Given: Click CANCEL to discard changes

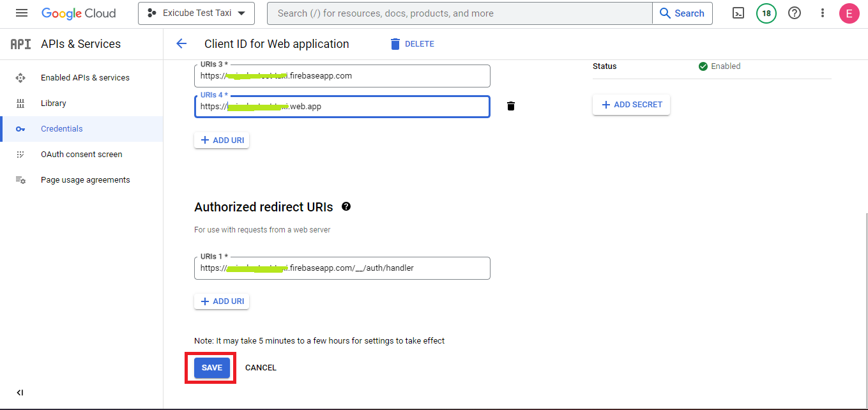Looking at the screenshot, I should coord(261,368).
